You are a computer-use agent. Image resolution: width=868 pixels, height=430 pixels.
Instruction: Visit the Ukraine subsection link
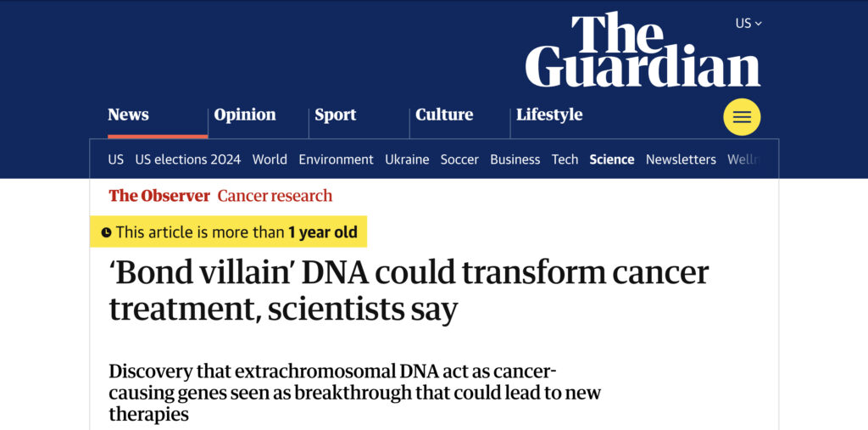(x=407, y=159)
